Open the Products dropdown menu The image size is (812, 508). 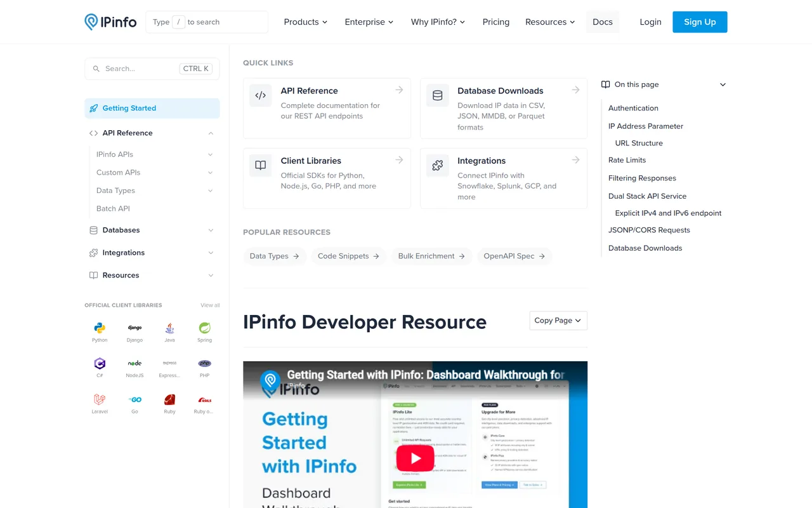[306, 22]
